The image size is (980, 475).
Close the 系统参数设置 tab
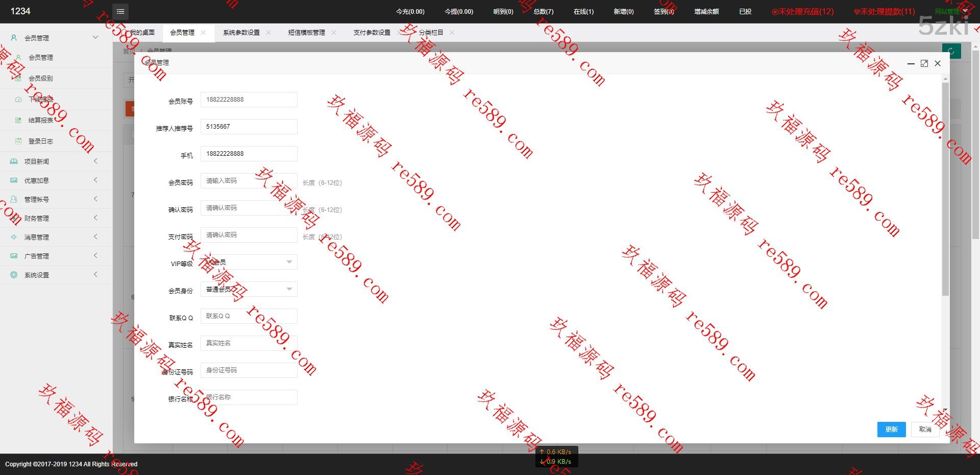point(268,32)
